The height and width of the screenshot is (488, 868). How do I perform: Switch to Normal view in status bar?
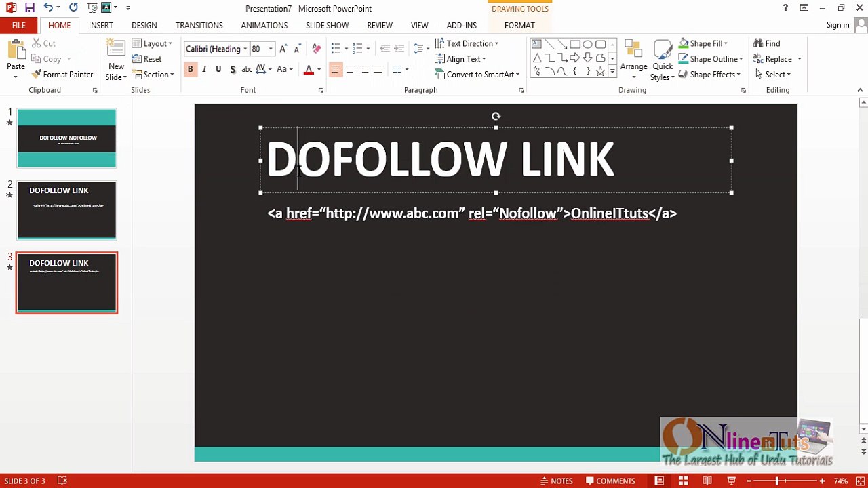pos(659,481)
